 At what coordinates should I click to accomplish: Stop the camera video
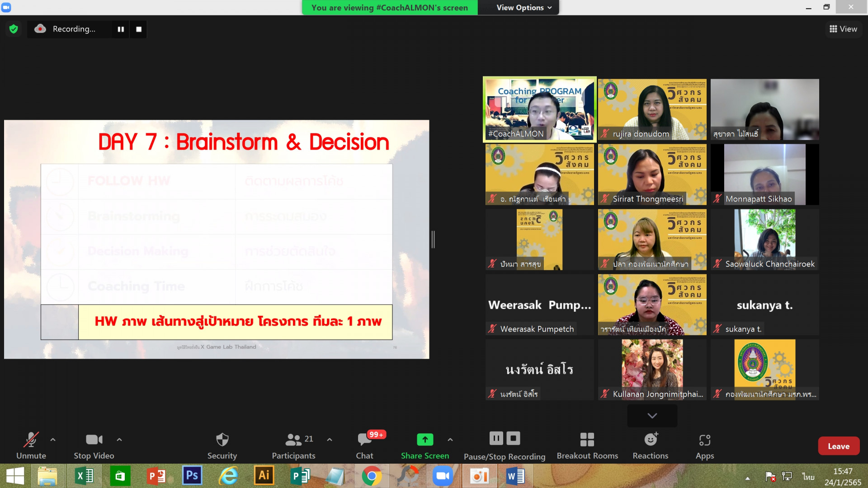(94, 439)
